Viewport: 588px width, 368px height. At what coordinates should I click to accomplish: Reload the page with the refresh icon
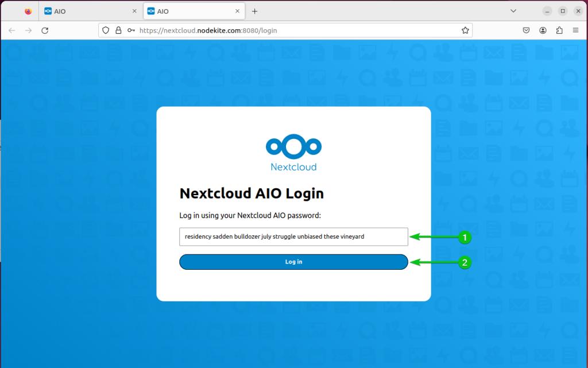(x=45, y=30)
